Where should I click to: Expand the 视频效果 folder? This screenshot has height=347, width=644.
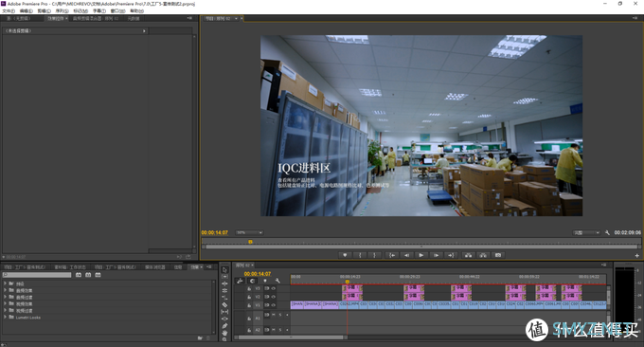(5, 303)
